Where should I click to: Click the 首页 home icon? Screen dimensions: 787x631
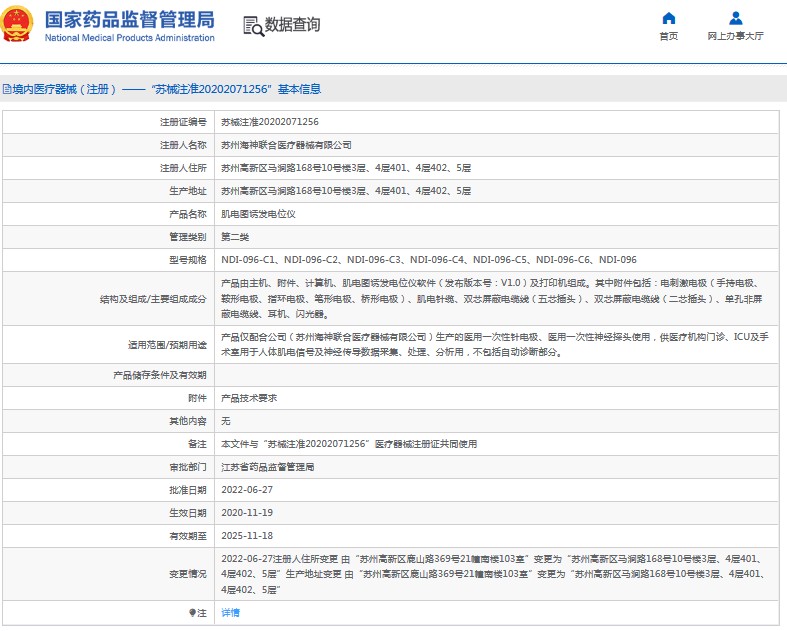click(x=668, y=18)
